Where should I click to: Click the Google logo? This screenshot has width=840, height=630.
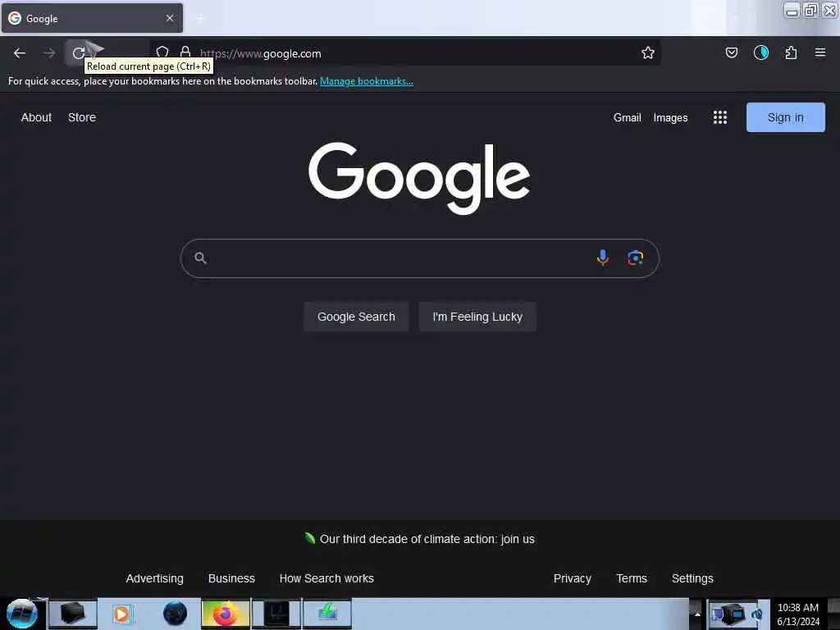[419, 178]
